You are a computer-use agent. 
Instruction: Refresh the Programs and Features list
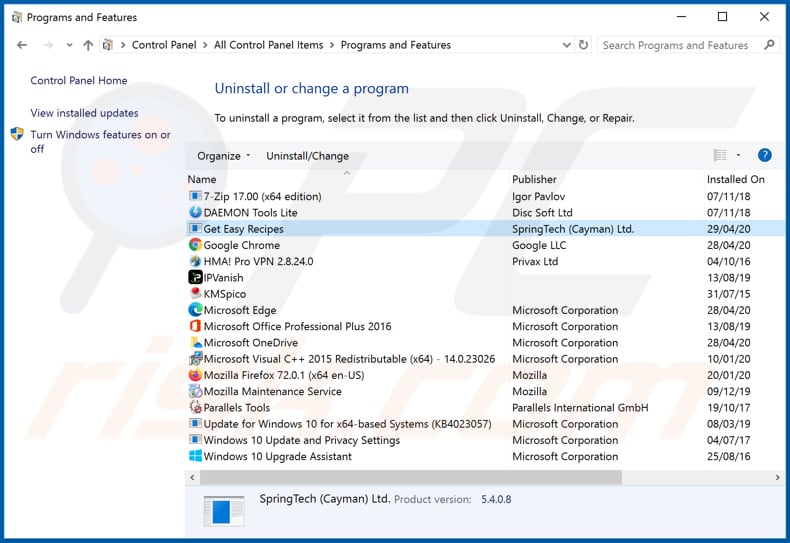click(x=583, y=45)
